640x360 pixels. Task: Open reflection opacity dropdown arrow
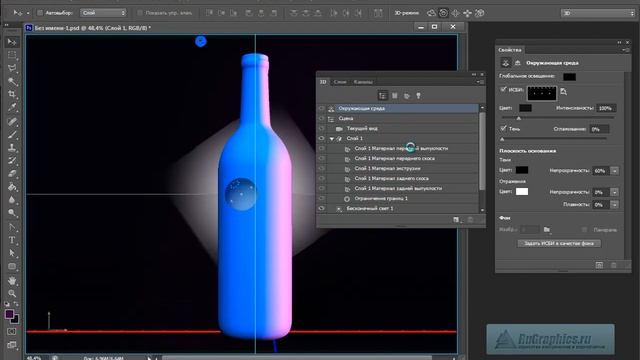615,192
